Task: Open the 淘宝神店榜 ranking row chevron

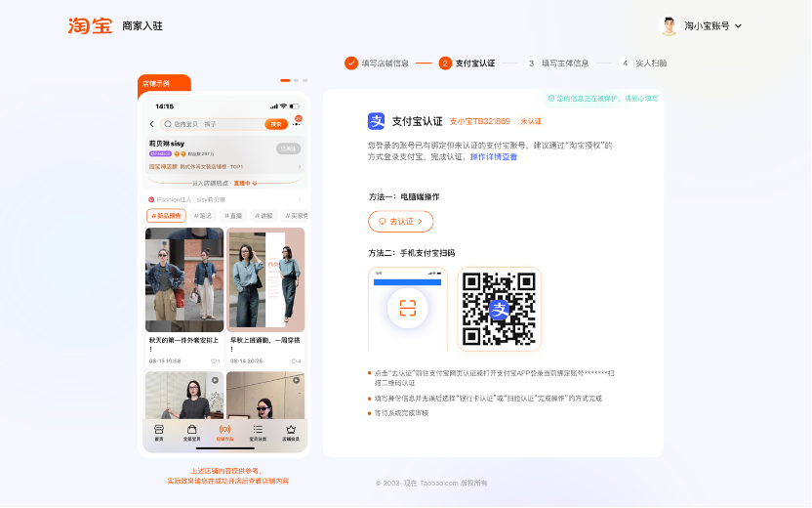Action: tap(300, 167)
